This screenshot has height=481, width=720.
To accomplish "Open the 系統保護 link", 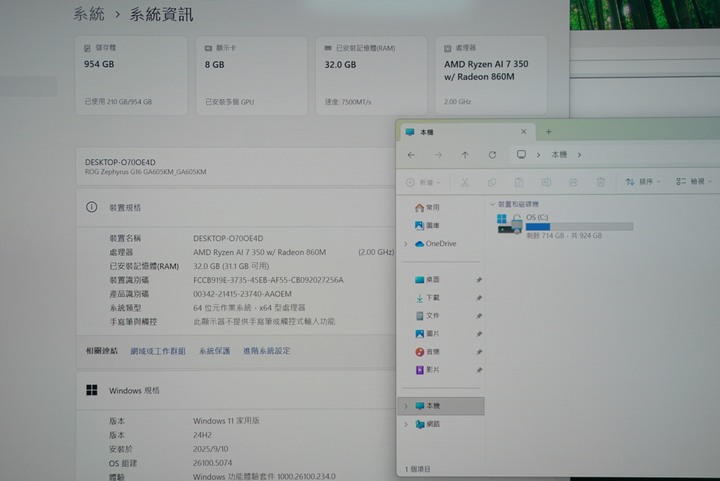I will point(214,351).
